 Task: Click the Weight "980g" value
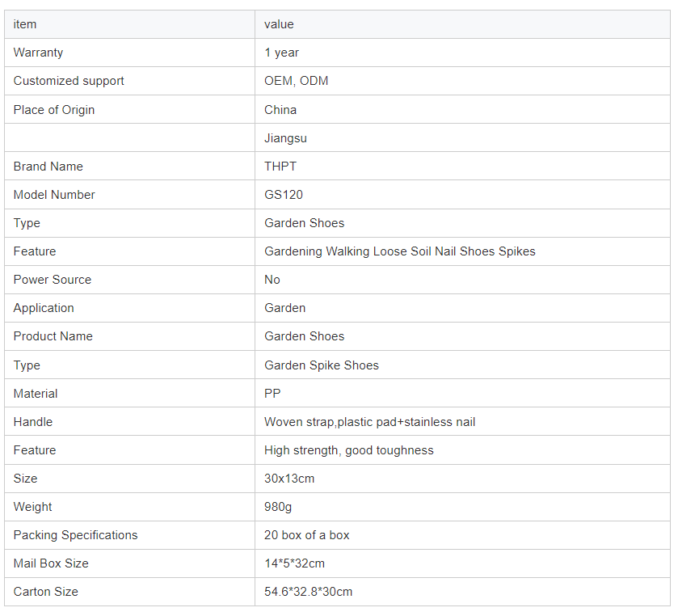click(280, 507)
